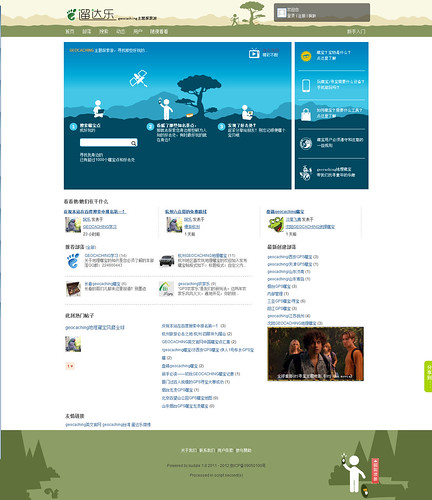This screenshot has width=432, height=500.
Task: Click the smartphone icon in right panel
Action: [x=306, y=85]
